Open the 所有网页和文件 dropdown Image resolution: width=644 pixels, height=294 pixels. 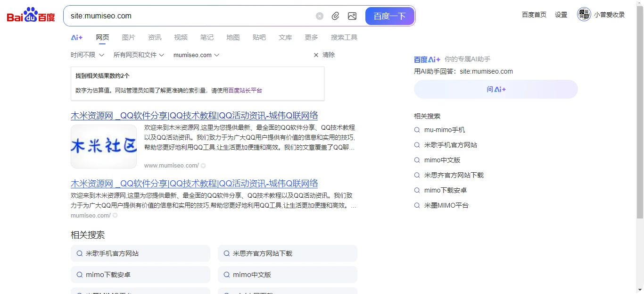pyautogui.click(x=139, y=55)
